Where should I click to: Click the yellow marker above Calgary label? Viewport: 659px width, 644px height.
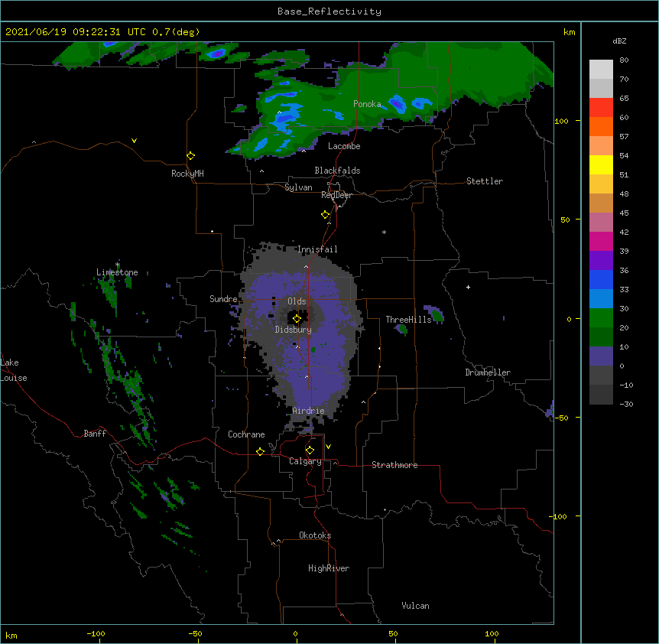click(x=310, y=450)
